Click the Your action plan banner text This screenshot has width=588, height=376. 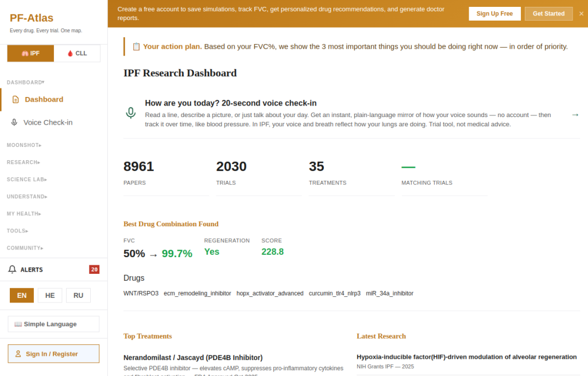[355, 46]
